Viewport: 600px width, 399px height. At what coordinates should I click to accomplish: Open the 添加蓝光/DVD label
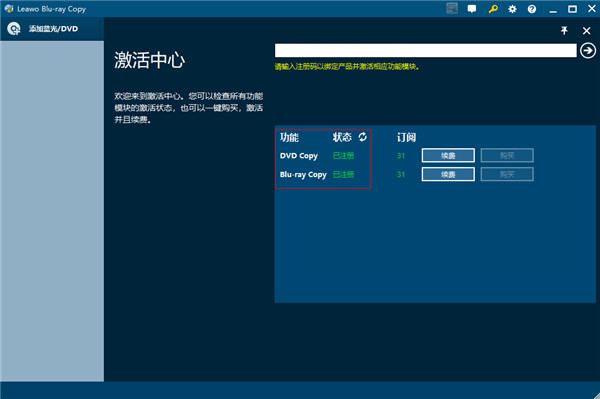pos(53,29)
